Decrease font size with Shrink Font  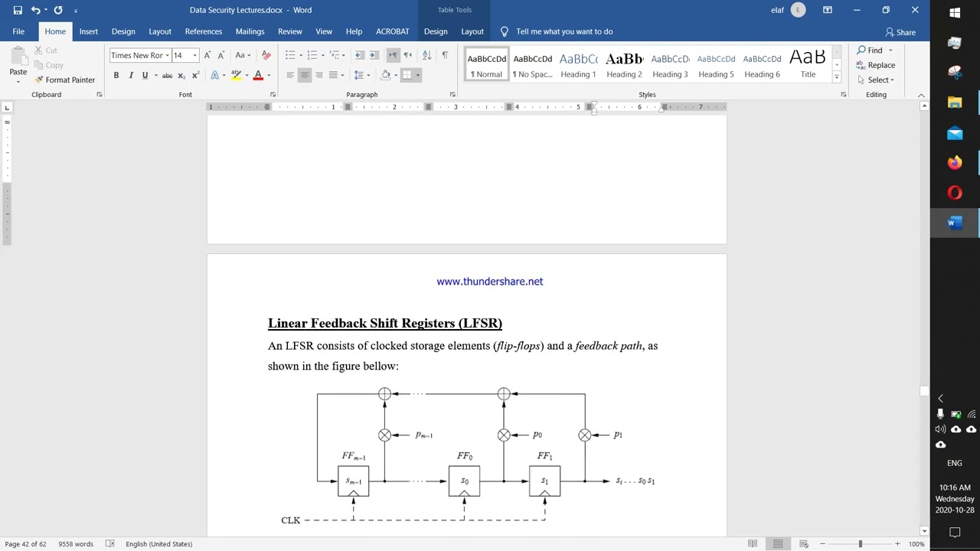click(x=221, y=55)
